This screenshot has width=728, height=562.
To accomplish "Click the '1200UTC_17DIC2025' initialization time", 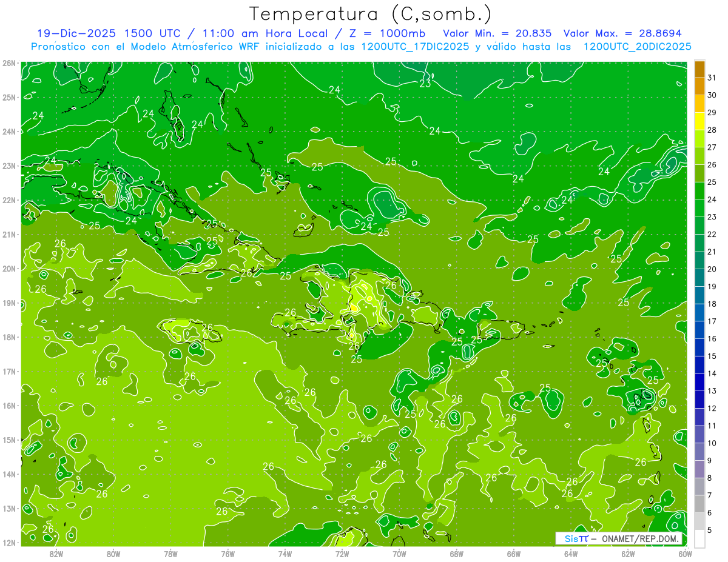I will (x=415, y=46).
